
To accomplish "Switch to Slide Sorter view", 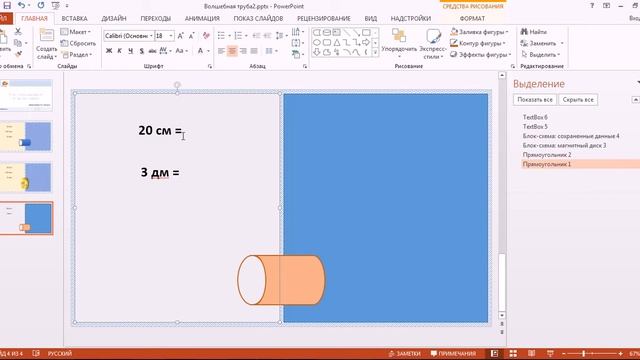I will tap(513, 353).
